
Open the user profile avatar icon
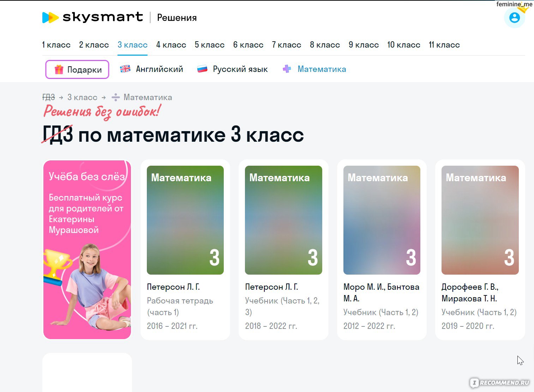click(515, 18)
